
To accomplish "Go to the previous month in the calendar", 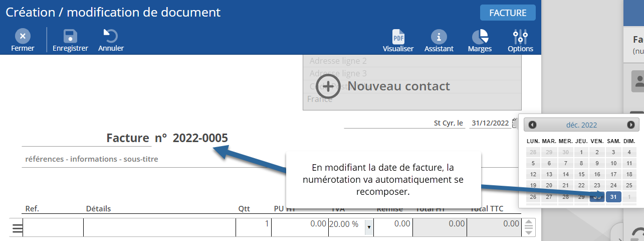I will (x=532, y=125).
